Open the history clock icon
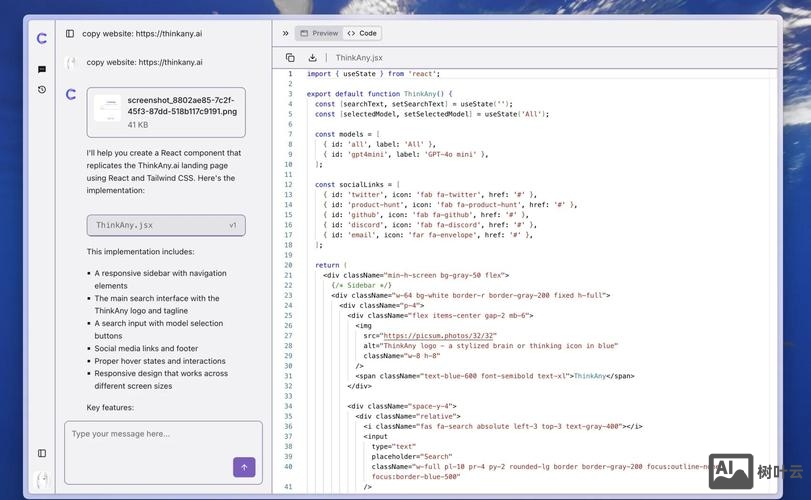 (x=42, y=89)
